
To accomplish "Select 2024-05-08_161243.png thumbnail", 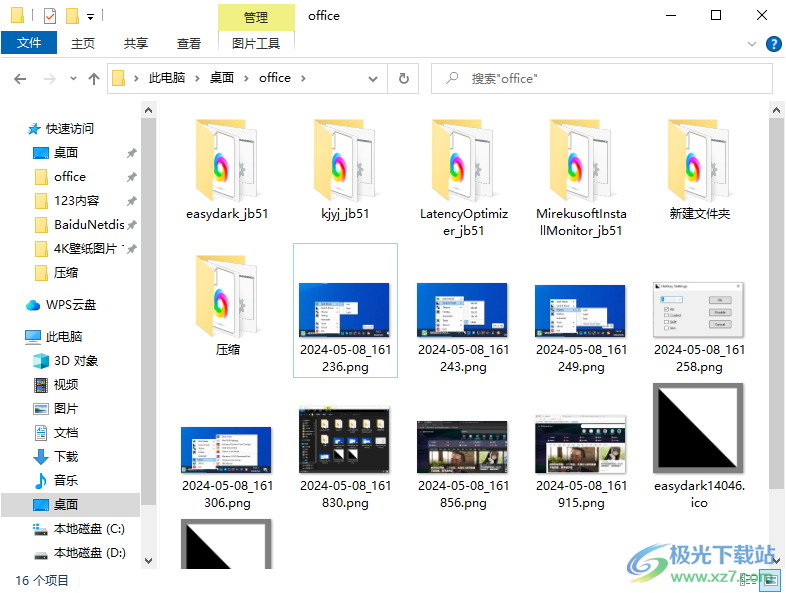I will tap(463, 310).
